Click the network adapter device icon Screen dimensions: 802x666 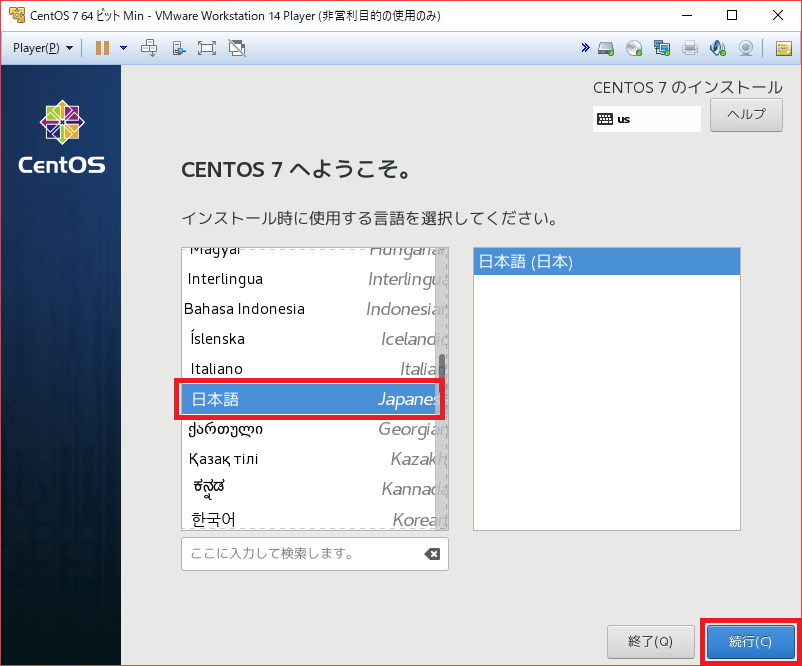coord(662,49)
